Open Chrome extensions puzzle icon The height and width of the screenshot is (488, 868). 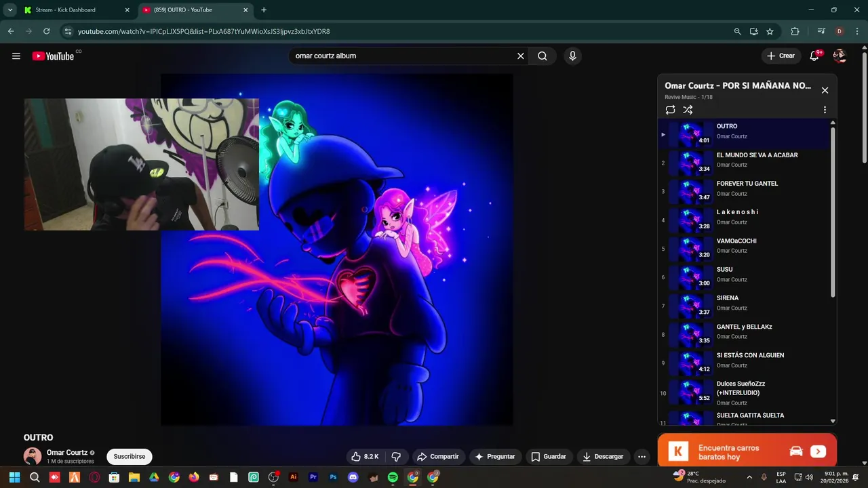795,31
